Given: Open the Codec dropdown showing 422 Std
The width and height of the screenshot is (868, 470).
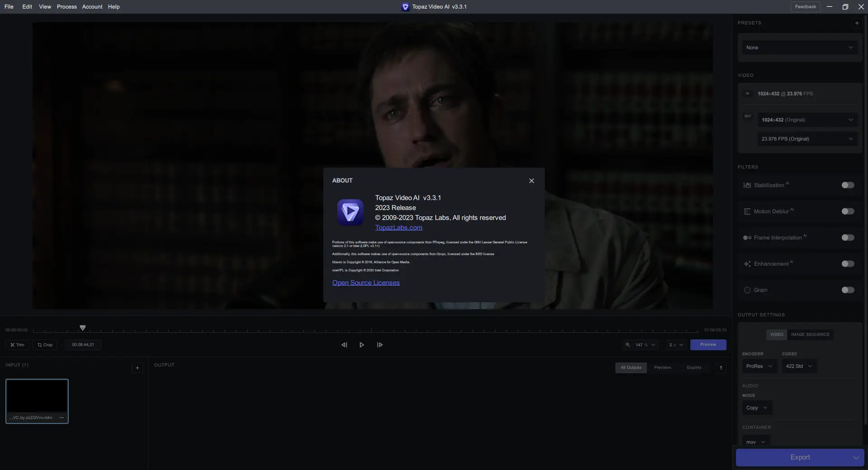Looking at the screenshot, I should [x=799, y=367].
